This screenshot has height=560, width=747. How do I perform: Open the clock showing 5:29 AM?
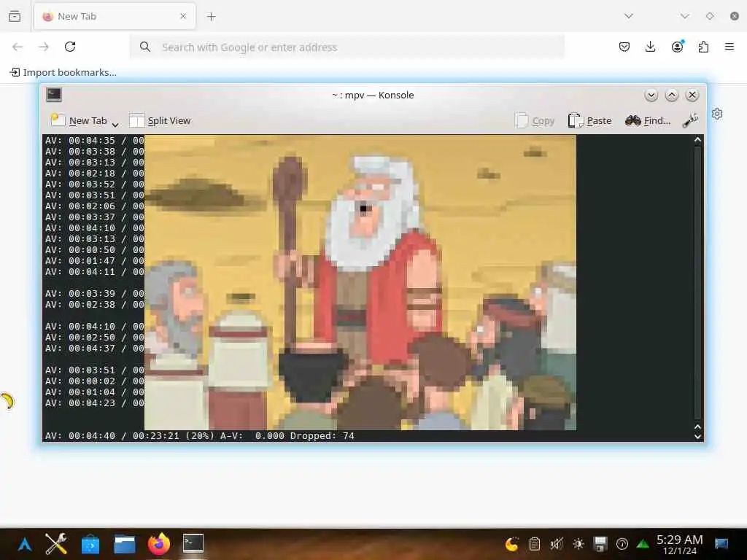coord(680,545)
